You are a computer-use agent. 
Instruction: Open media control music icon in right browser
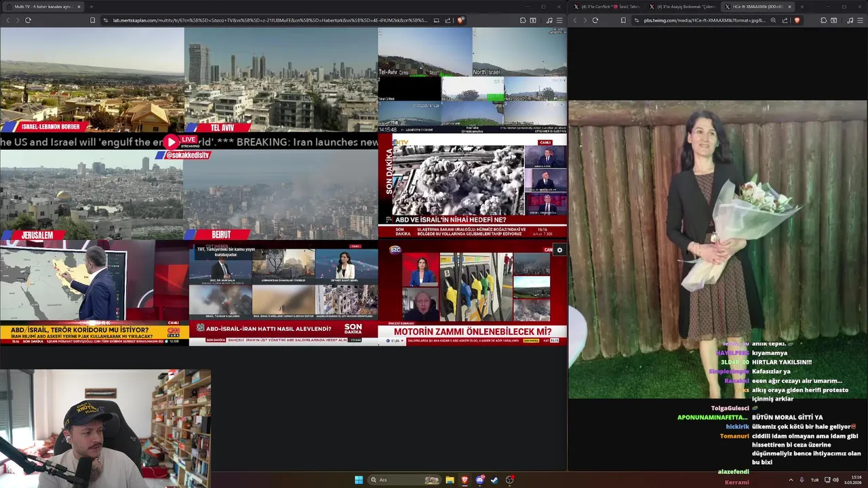[x=850, y=20]
